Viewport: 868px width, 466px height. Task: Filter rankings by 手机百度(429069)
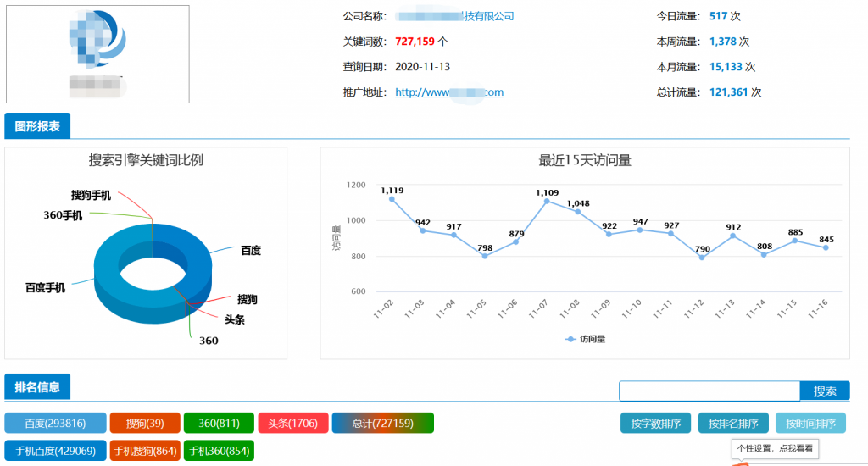[x=55, y=451]
